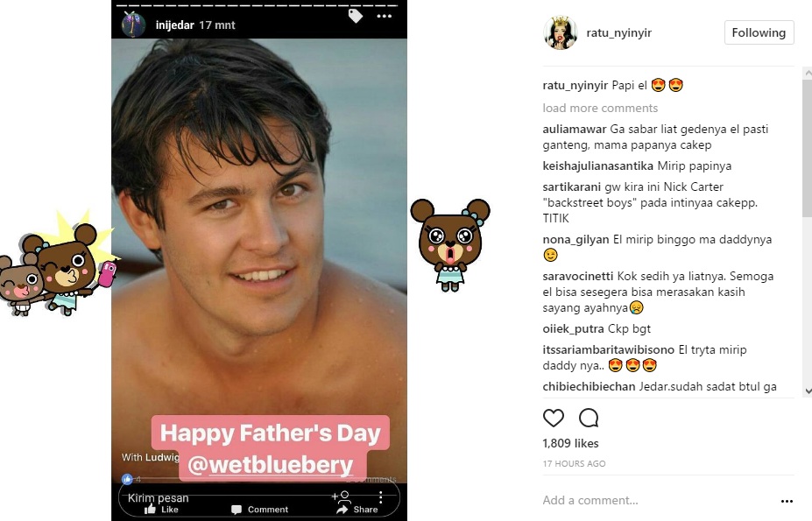Toggle the Following button
This screenshot has width=812, height=521.
[x=759, y=32]
